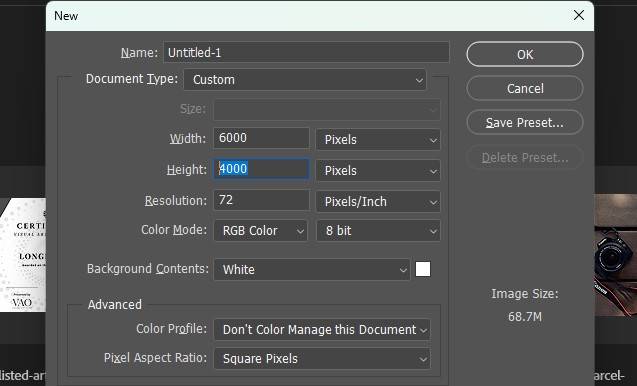
Task: Click the camera photo thumbnail behind the dialog
Action: coord(615,255)
